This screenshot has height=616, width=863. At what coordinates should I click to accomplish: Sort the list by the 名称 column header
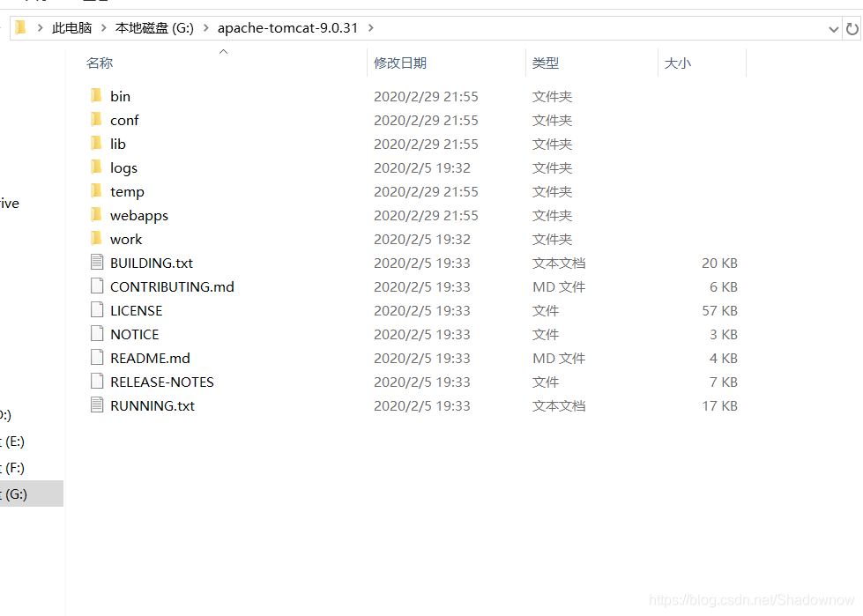pyautogui.click(x=100, y=63)
